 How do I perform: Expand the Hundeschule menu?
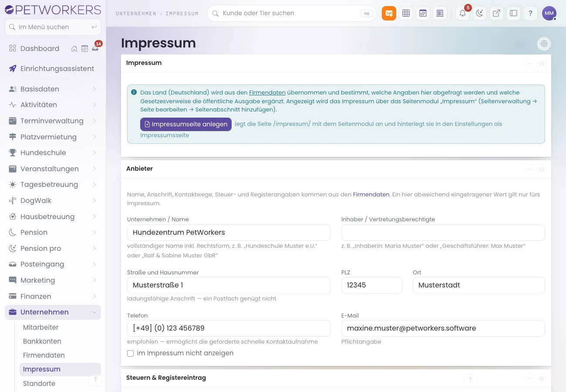(53, 152)
